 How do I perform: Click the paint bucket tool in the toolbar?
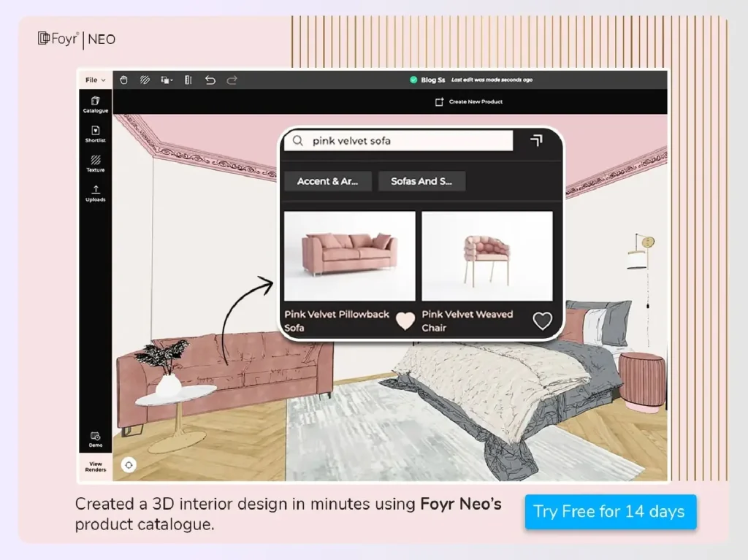click(123, 80)
